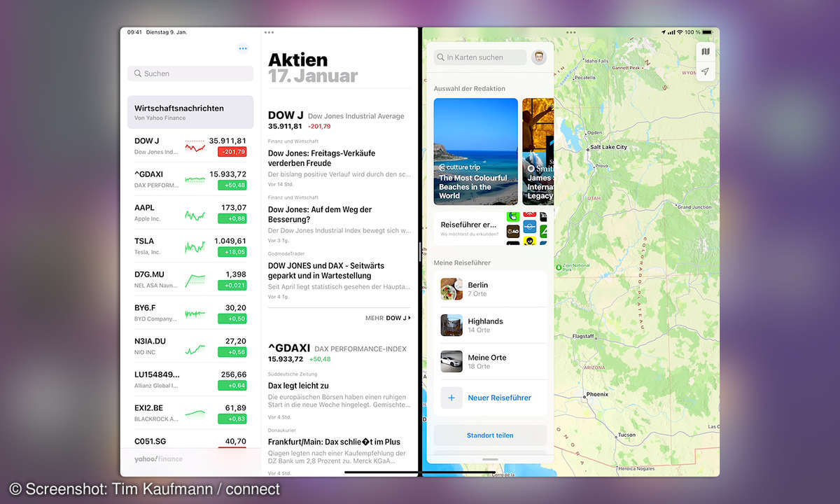Click Standort teilen button
This screenshot has height=504, width=840.
[x=490, y=435]
